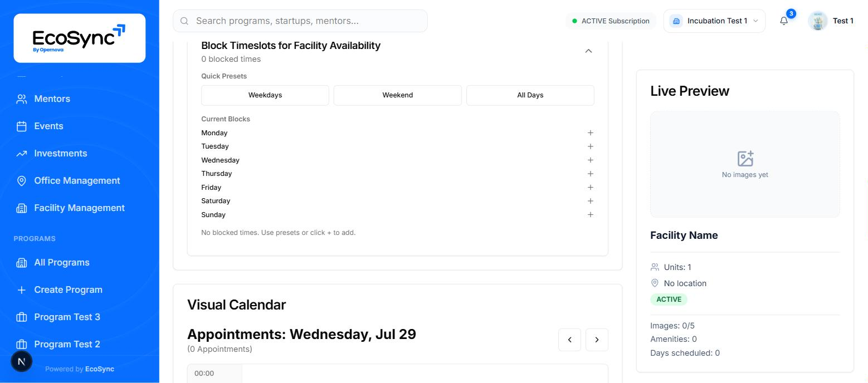
Task: Open the Incubation Test 1 dropdown
Action: 714,21
